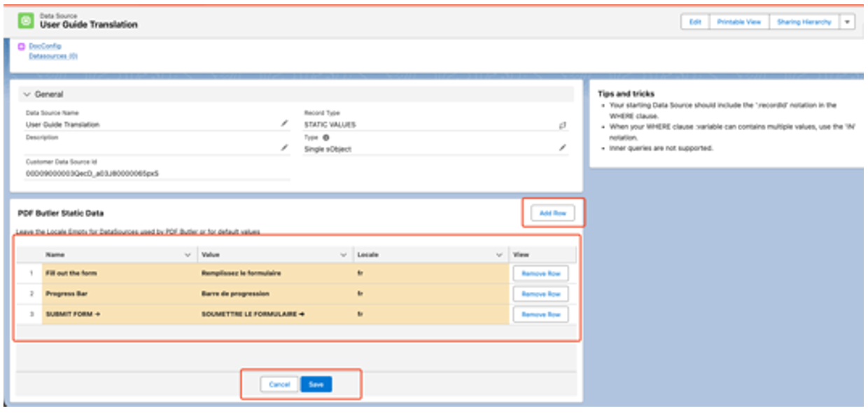Open the Value column dropdown menu
868x413 pixels.
(x=343, y=255)
